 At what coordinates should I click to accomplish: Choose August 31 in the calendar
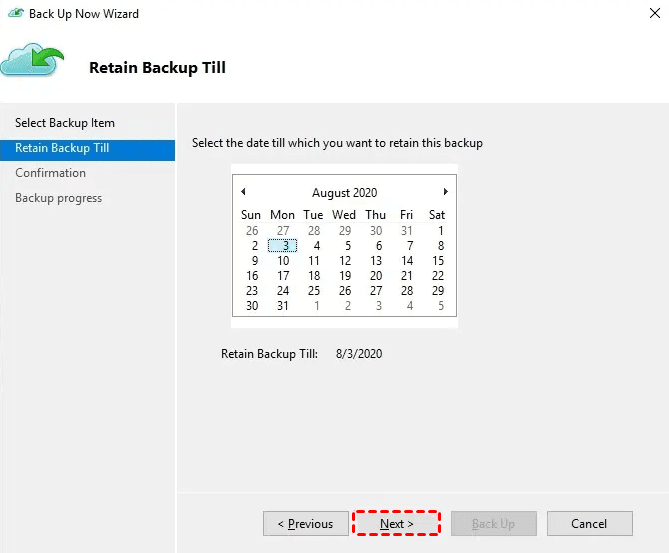click(282, 306)
